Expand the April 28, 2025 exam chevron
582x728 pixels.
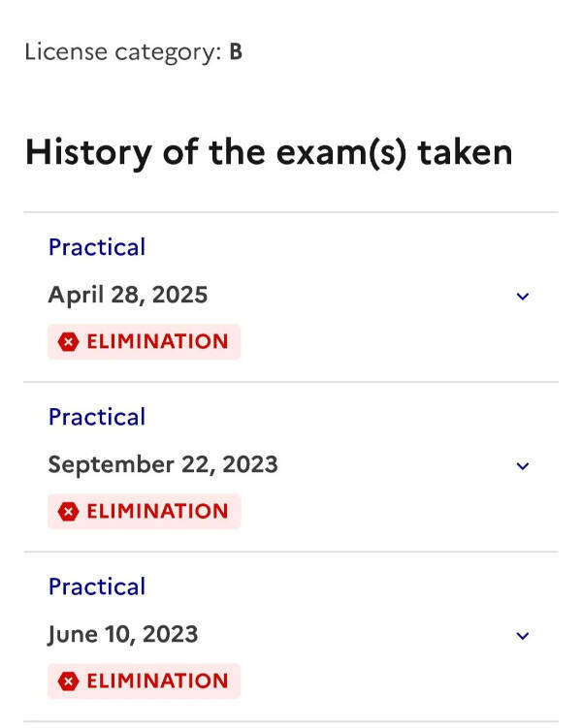[x=523, y=296]
